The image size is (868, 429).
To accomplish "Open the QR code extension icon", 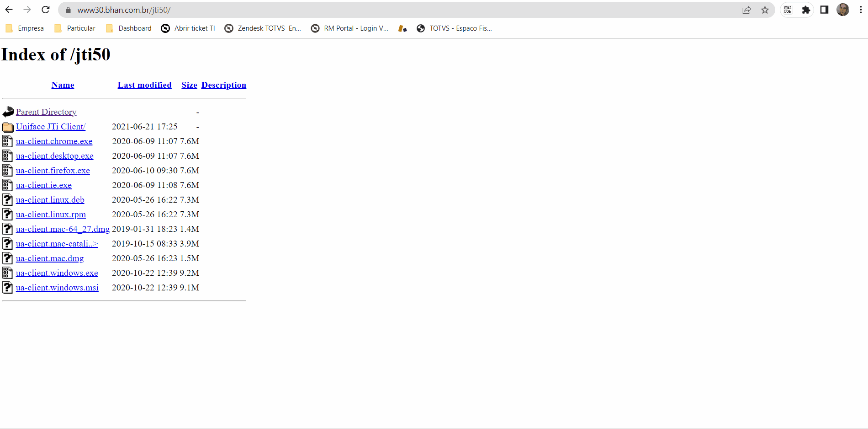I will 788,10.
